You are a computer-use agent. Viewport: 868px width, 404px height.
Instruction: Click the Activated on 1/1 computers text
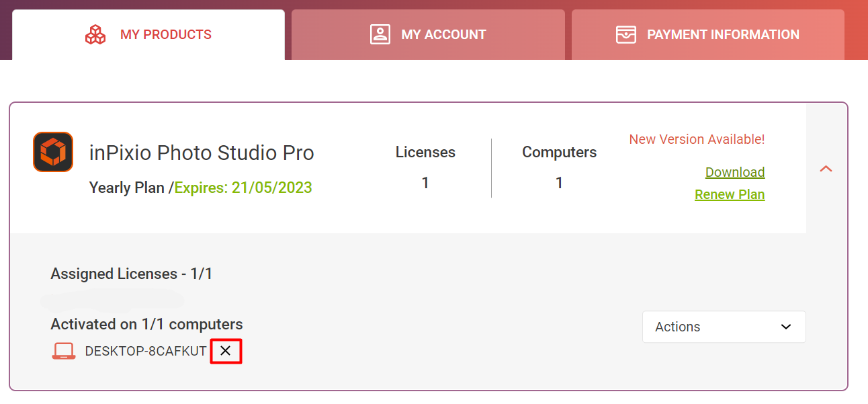[146, 324]
